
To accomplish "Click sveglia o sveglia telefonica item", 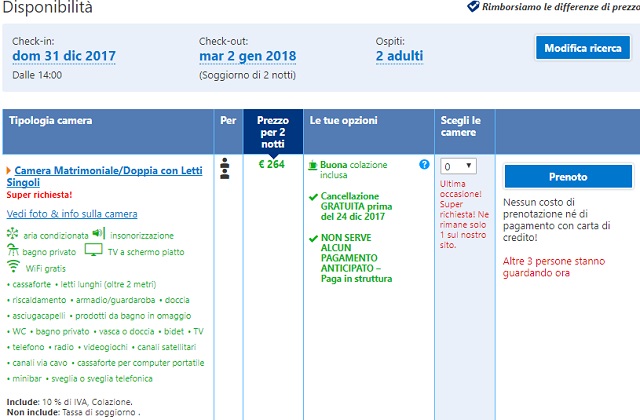I will [x=102, y=379].
